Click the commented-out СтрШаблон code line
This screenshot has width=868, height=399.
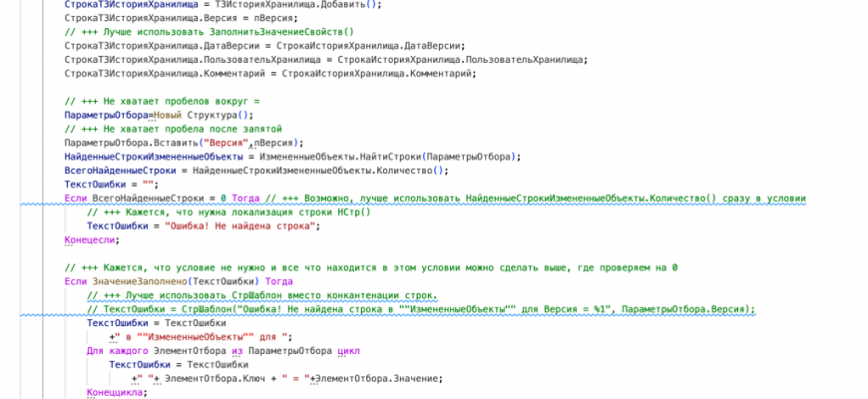point(419,309)
